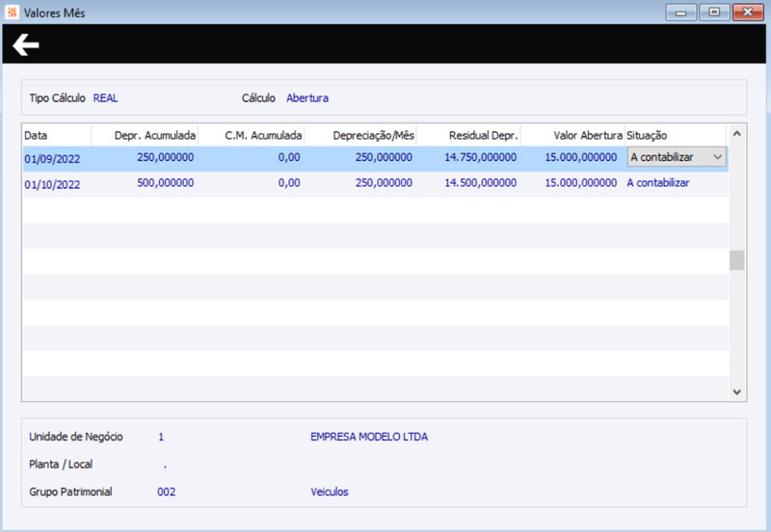This screenshot has width=771, height=532.
Task: Minimize the Valores Mês window
Action: [x=680, y=12]
